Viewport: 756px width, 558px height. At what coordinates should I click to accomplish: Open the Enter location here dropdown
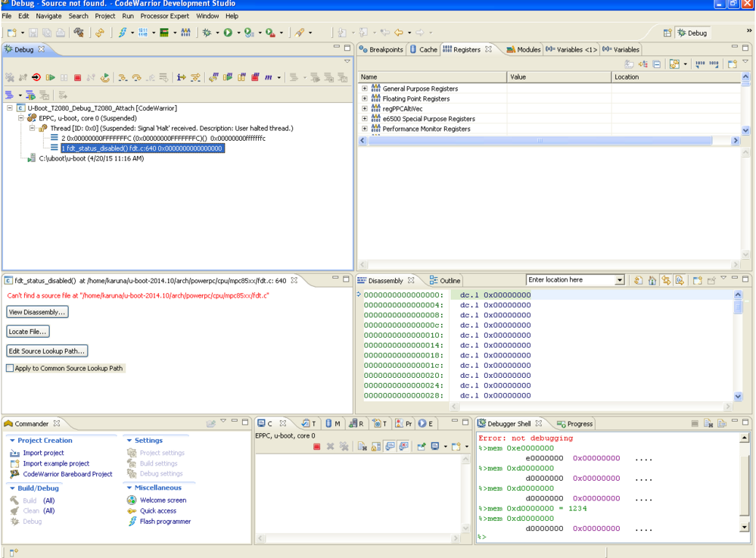point(621,281)
